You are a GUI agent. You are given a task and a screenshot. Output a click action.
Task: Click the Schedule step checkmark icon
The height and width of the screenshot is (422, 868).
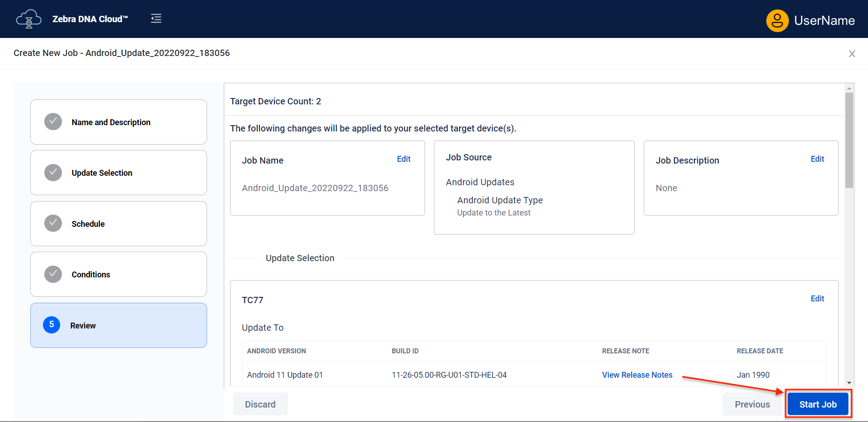tap(53, 223)
